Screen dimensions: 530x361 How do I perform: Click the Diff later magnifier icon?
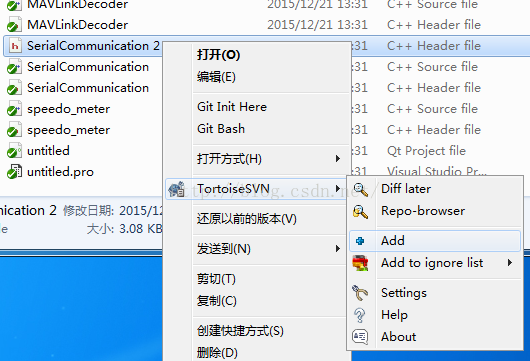(361, 189)
